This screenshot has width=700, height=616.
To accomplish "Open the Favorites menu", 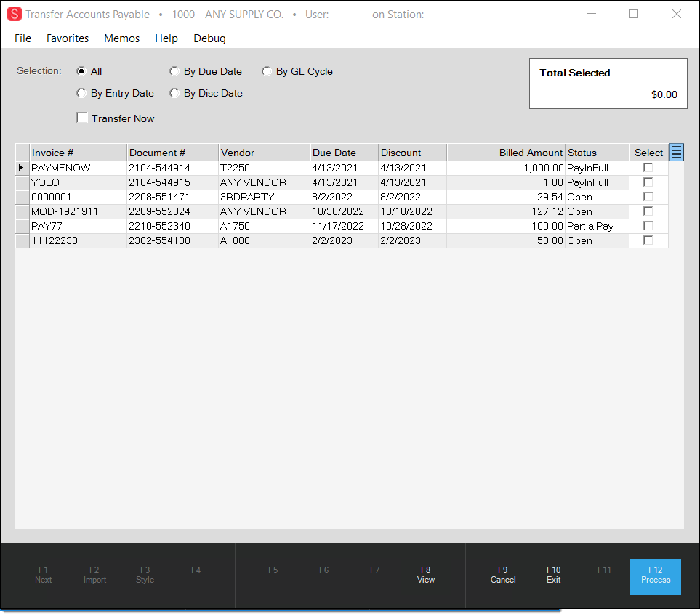I will pyautogui.click(x=68, y=38).
